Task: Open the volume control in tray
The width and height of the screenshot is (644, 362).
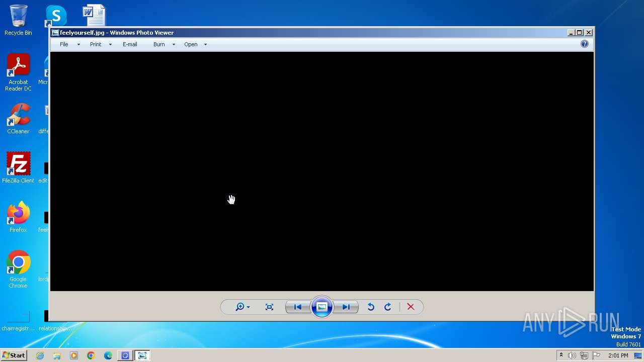Action: [x=572, y=355]
